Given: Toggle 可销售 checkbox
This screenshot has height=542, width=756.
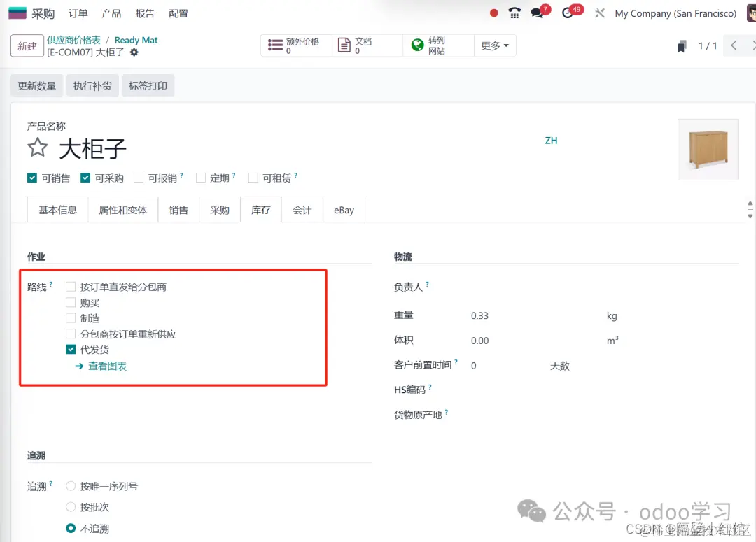Looking at the screenshot, I should point(32,178).
